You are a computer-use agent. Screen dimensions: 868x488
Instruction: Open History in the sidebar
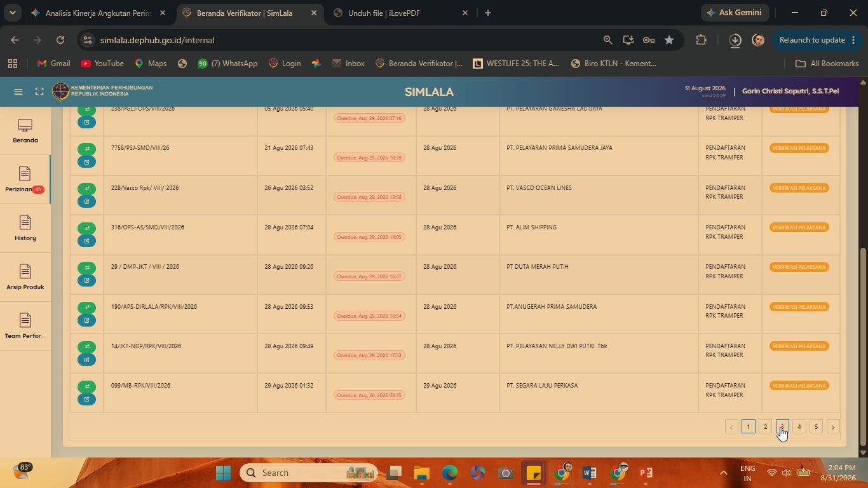(25, 229)
